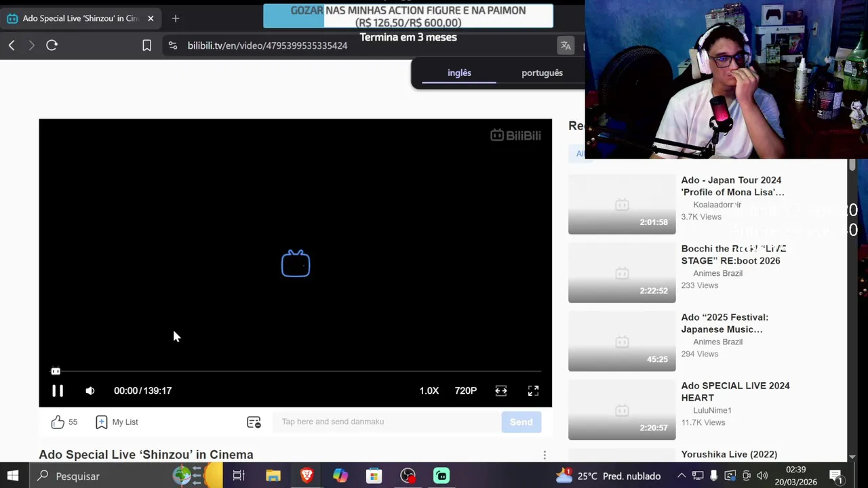Screen dimensions: 868x488
Task: Open Yorushika Live (2022) video
Action: click(x=729, y=455)
